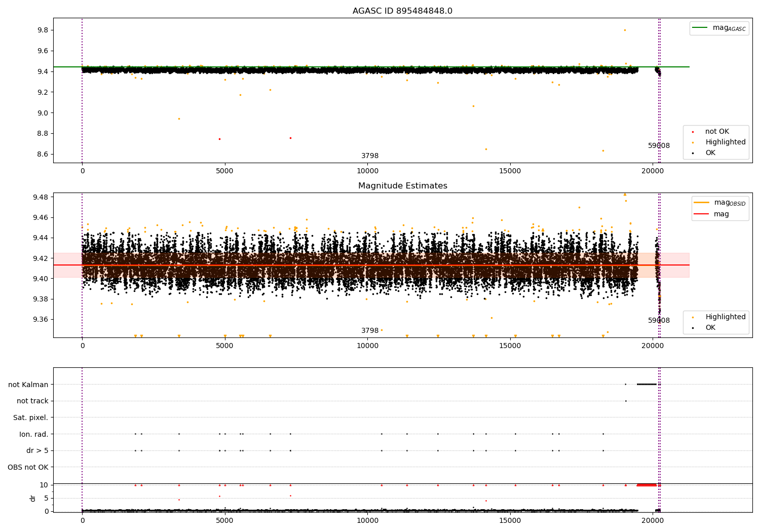Click the red 'mag' legend entry
The height and width of the screenshot is (532, 760).
point(721,214)
